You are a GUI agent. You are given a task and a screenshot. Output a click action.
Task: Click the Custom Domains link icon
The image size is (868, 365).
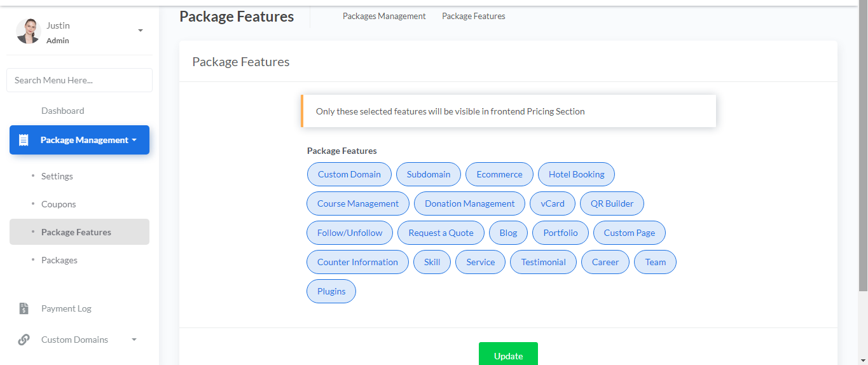(x=24, y=340)
